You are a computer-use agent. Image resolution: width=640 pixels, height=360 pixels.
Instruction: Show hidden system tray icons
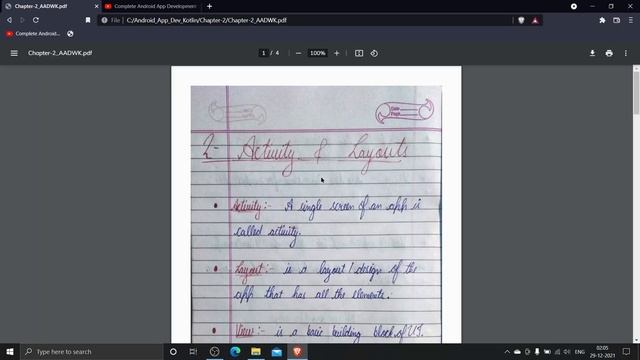507,351
